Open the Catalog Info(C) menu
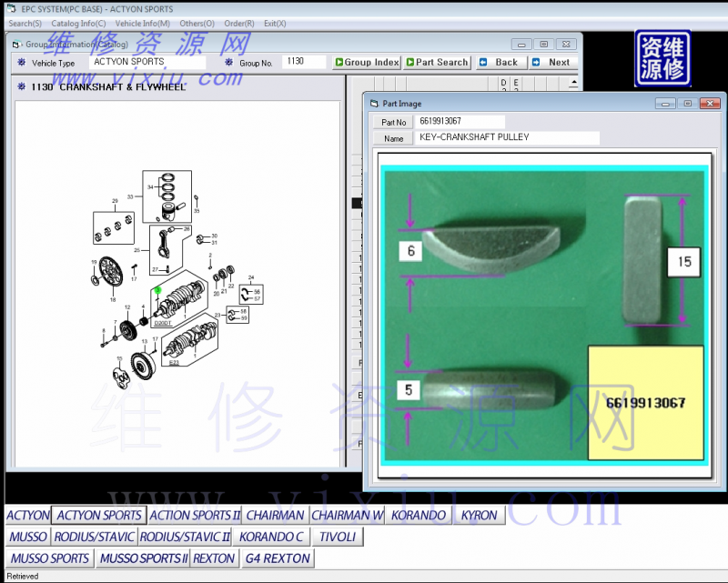The height and width of the screenshot is (583, 728). tap(78, 24)
